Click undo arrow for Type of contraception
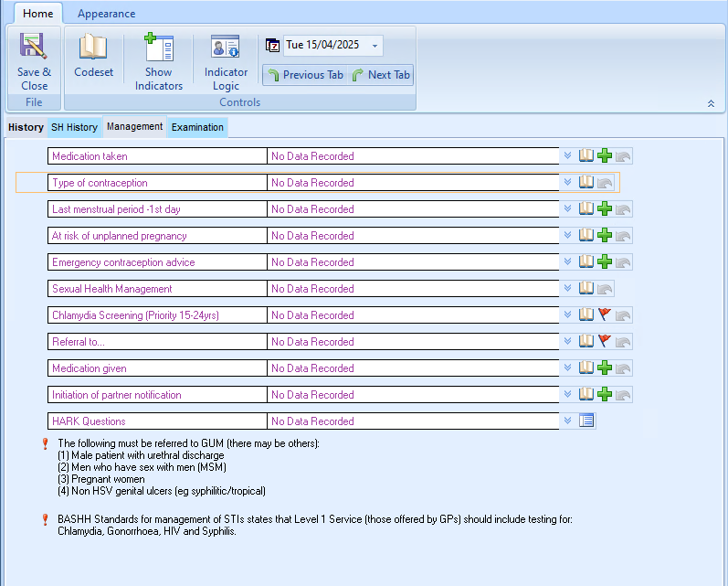This screenshot has width=728, height=586. [605, 183]
